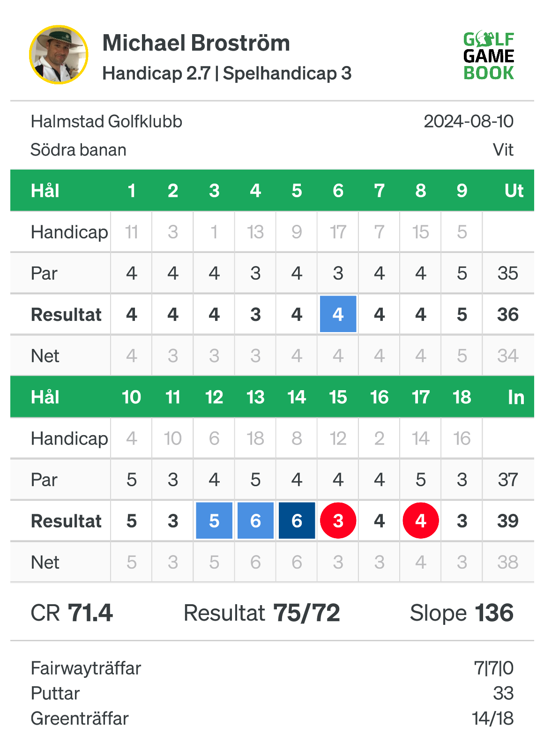Click the Puttar value 33

[x=503, y=693]
